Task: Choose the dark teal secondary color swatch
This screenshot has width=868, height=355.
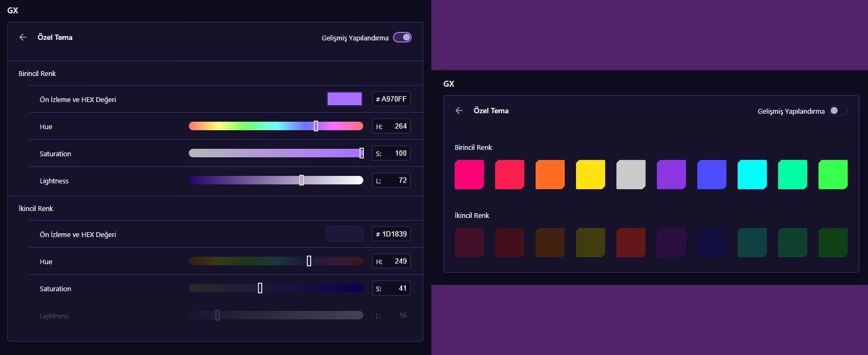Action: point(752,242)
